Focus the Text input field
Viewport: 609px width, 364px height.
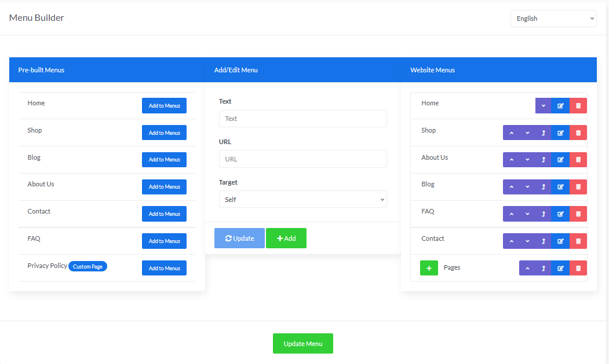pos(302,119)
